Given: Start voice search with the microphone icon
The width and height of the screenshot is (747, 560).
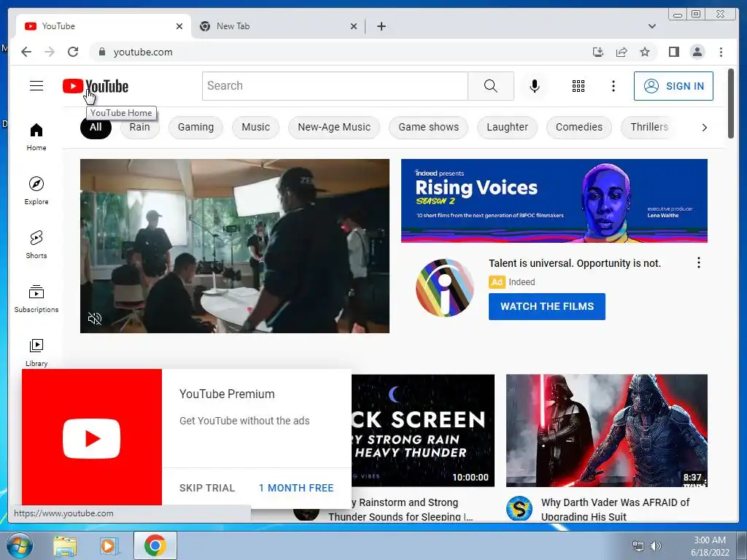Looking at the screenshot, I should 535,86.
